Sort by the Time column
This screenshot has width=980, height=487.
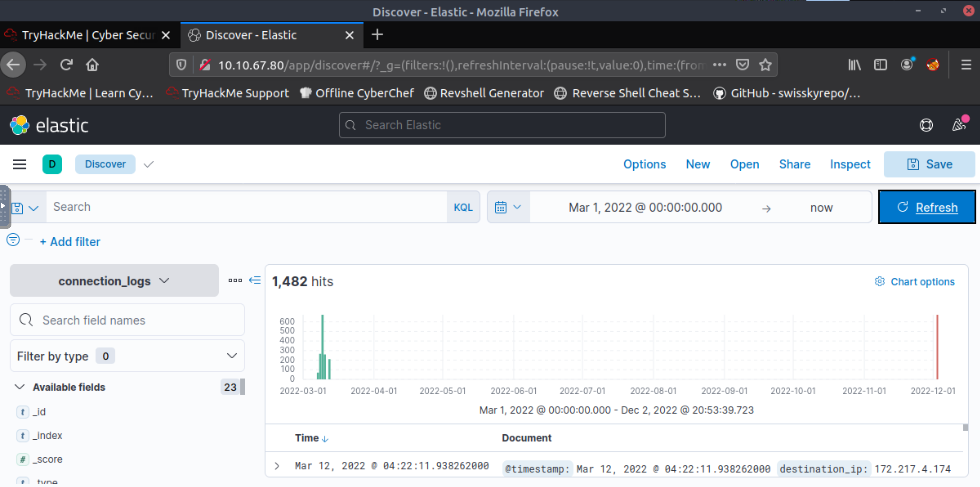(311, 438)
